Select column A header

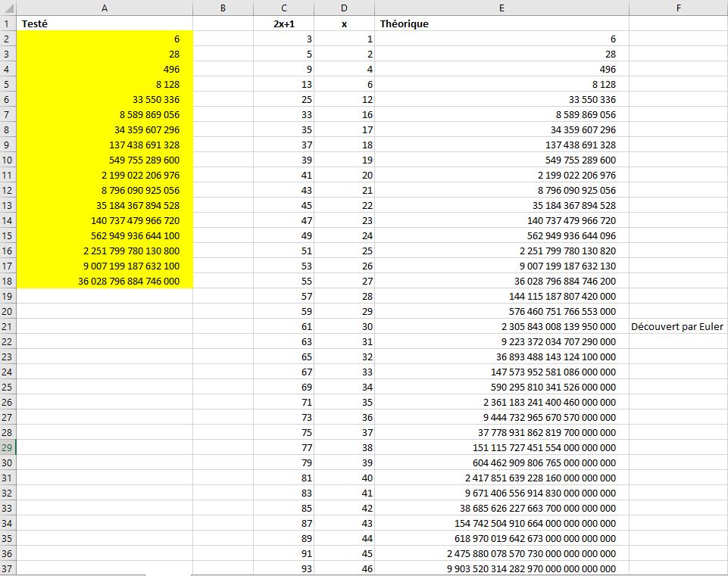point(104,8)
